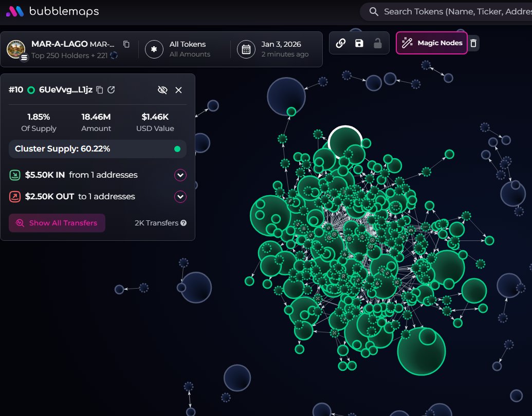Click the green Cluster Supply status dot
Image resolution: width=532 pixels, height=416 pixels.
tap(177, 149)
